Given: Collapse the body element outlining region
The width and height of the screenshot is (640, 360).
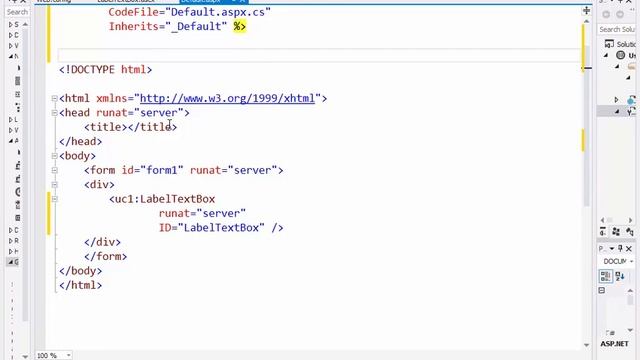Looking at the screenshot, I should tap(54, 156).
